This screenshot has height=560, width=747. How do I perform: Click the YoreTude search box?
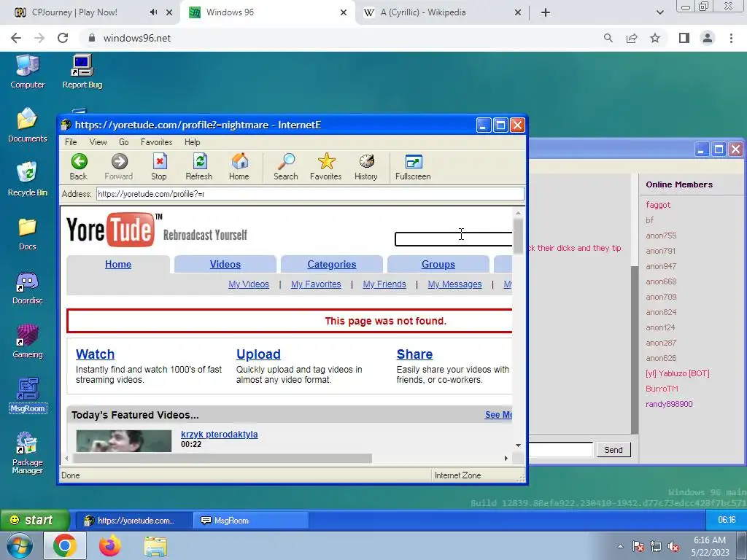[454, 239]
